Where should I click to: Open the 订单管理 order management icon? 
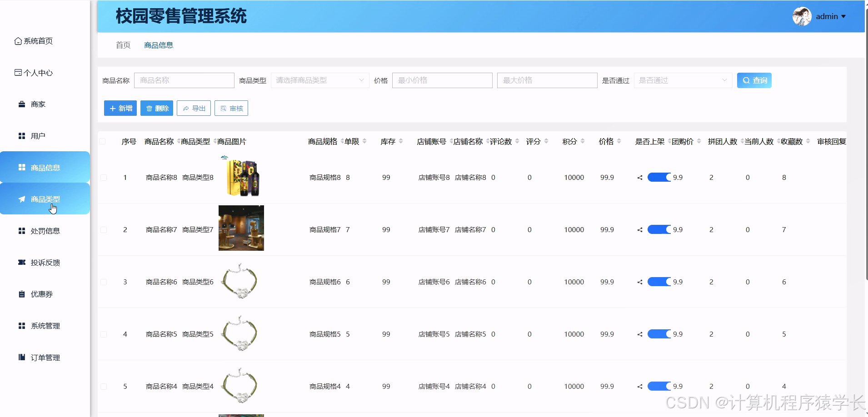click(21, 357)
